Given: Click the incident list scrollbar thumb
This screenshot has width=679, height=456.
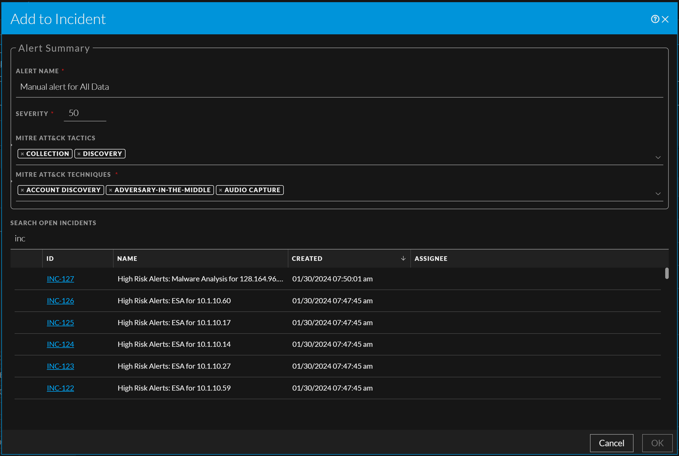Looking at the screenshot, I should (x=667, y=273).
